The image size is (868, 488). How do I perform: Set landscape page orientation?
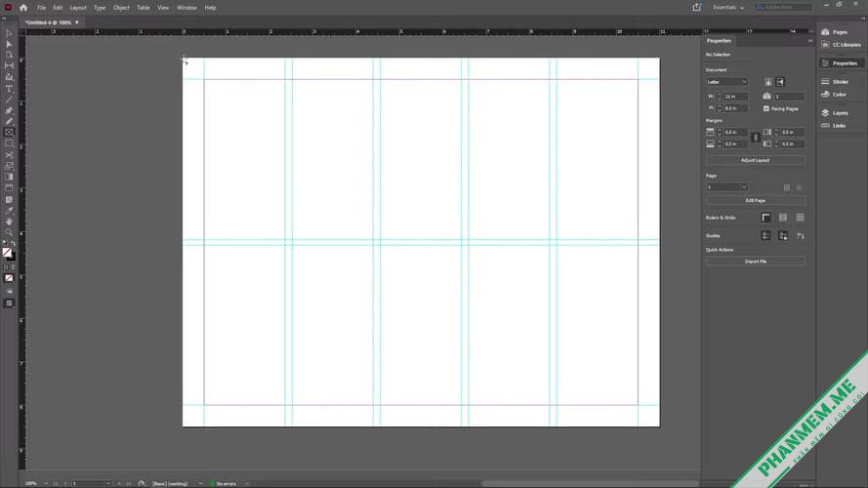coord(780,82)
